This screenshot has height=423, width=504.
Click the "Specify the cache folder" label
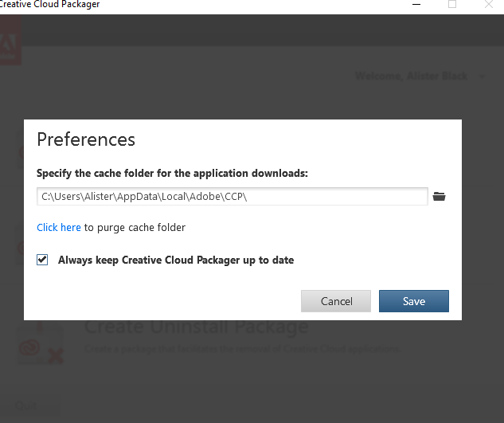[172, 172]
